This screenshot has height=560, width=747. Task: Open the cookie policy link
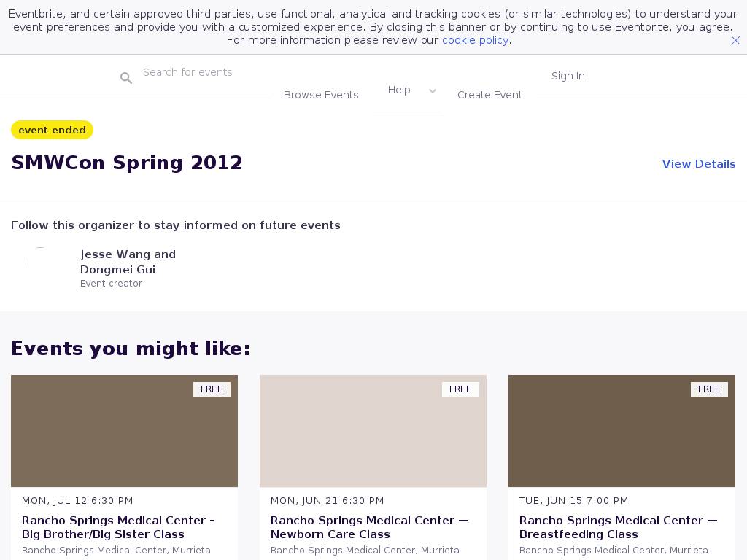click(475, 40)
